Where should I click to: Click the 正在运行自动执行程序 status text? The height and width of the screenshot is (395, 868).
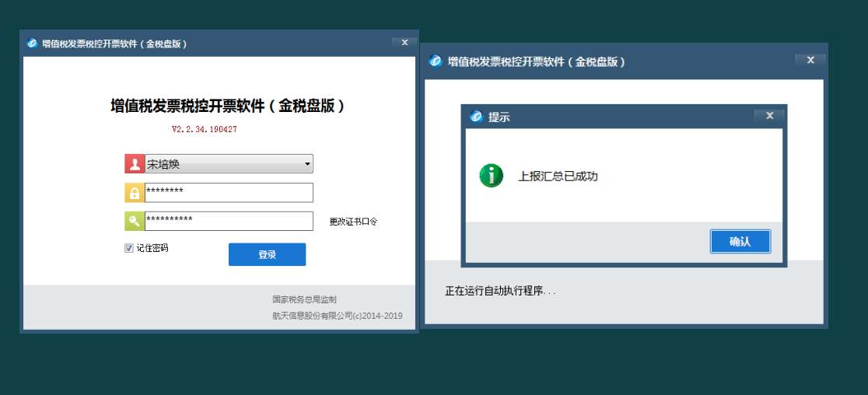click(500, 291)
